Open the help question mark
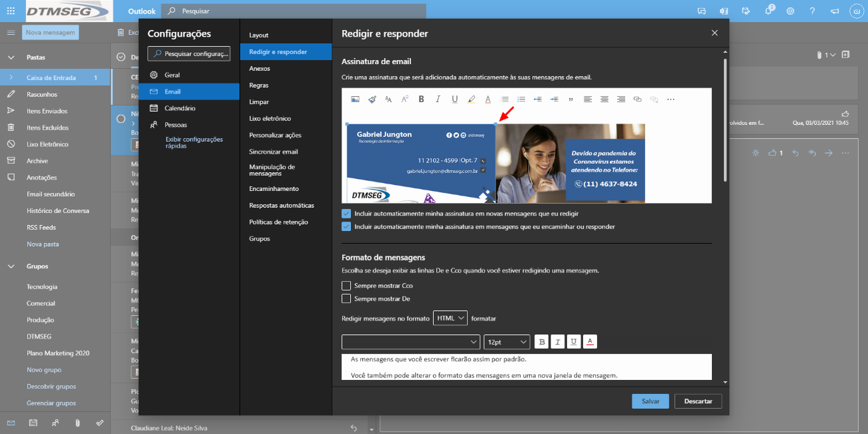 [812, 11]
